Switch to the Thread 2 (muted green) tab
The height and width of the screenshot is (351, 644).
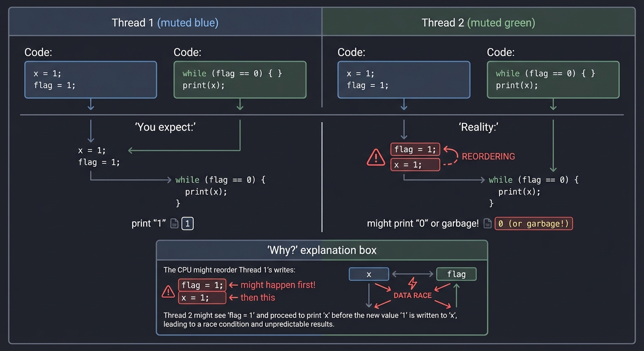pyautogui.click(x=478, y=22)
